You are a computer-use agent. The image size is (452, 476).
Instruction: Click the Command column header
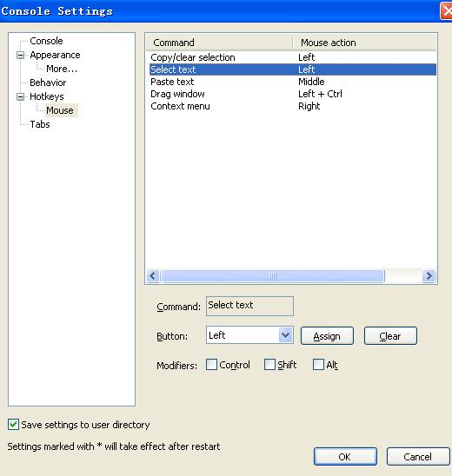pyautogui.click(x=219, y=43)
